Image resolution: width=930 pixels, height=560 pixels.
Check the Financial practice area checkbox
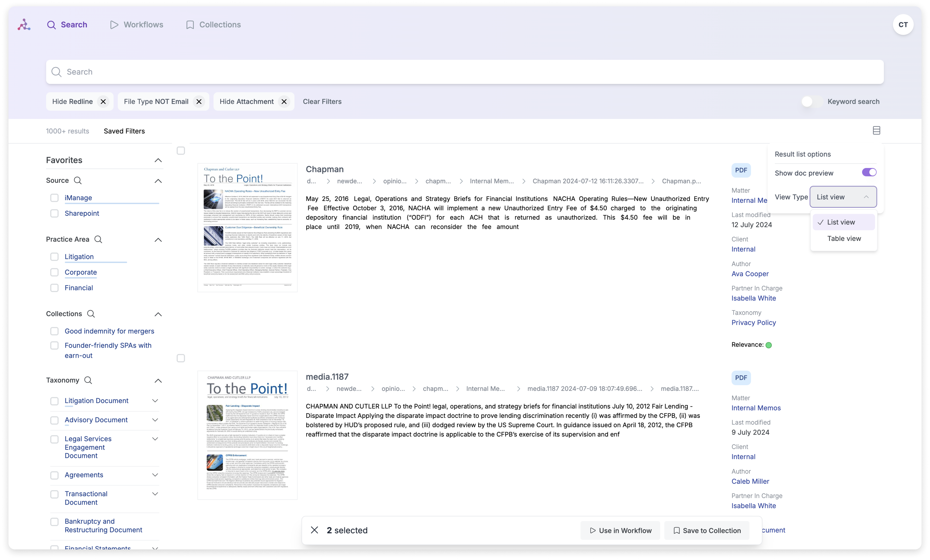[54, 288]
